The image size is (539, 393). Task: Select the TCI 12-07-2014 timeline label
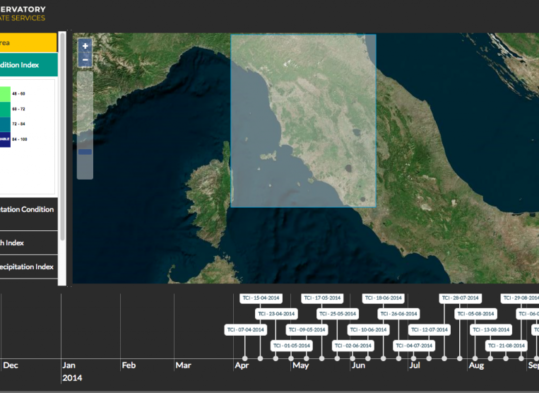tap(429, 330)
